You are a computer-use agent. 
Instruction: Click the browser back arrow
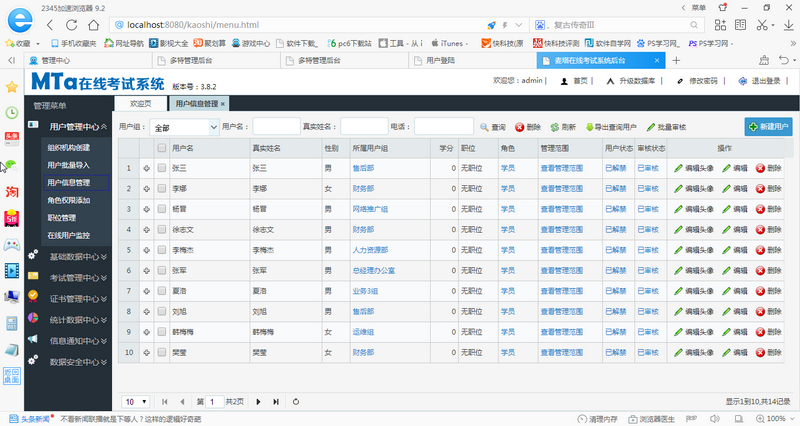pyautogui.click(x=50, y=24)
